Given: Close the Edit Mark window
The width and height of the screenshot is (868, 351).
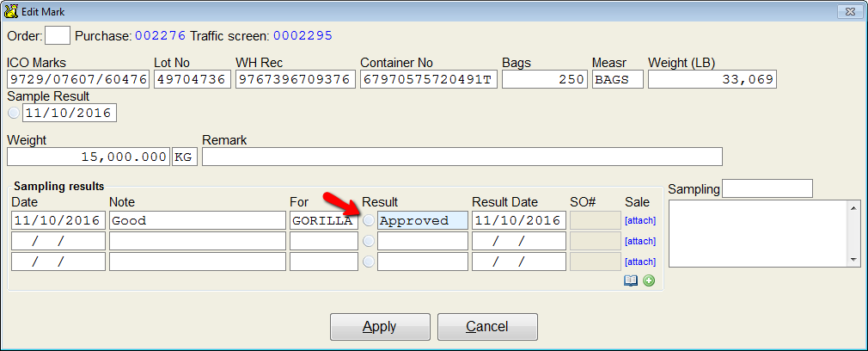Looking at the screenshot, I should (848, 10).
